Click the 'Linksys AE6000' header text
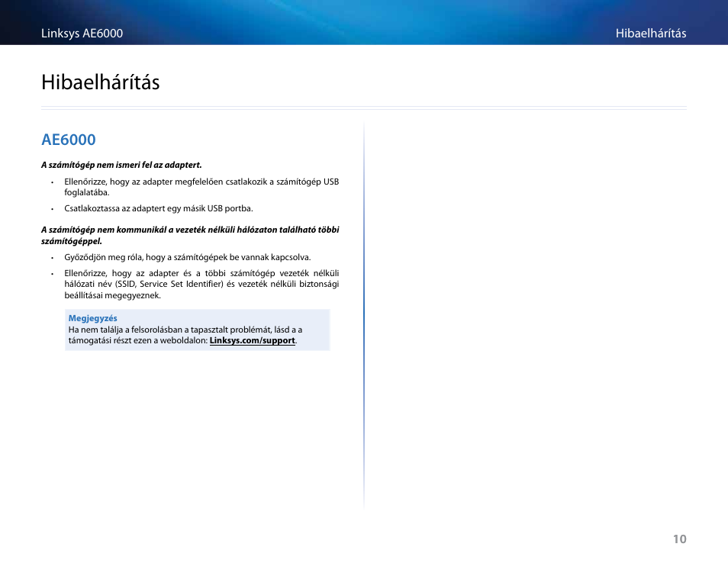Viewport: 728px width, 563px height. [82, 34]
